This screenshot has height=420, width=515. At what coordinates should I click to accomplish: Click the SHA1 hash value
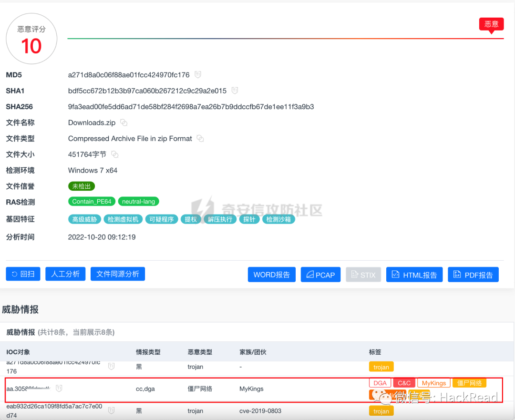[x=147, y=91]
